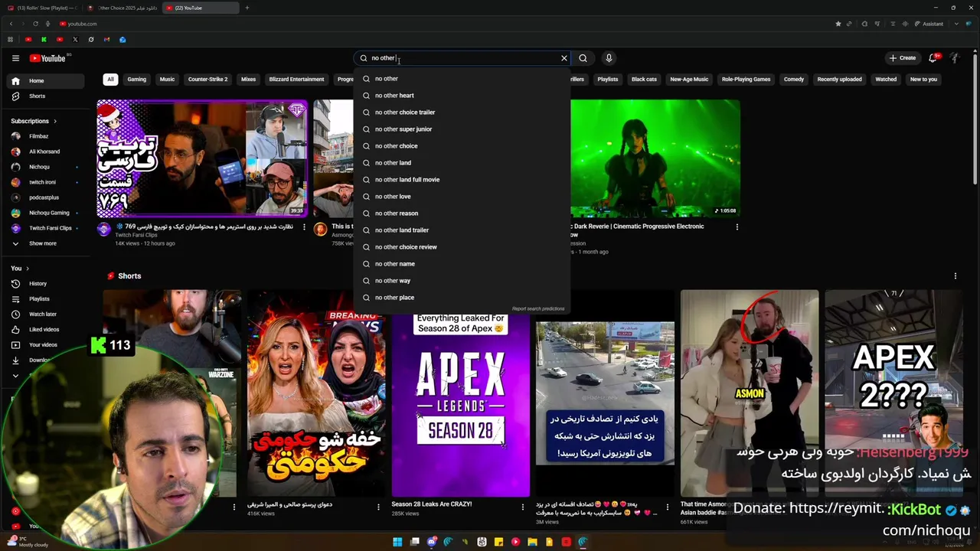Open the notifications bell
This screenshot has height=551, width=980.
pyautogui.click(x=933, y=58)
